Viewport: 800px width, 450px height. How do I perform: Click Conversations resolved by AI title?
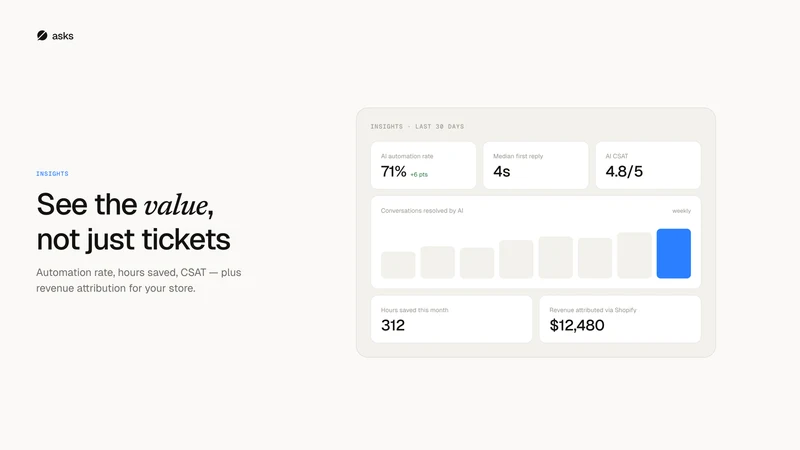[x=422, y=211]
